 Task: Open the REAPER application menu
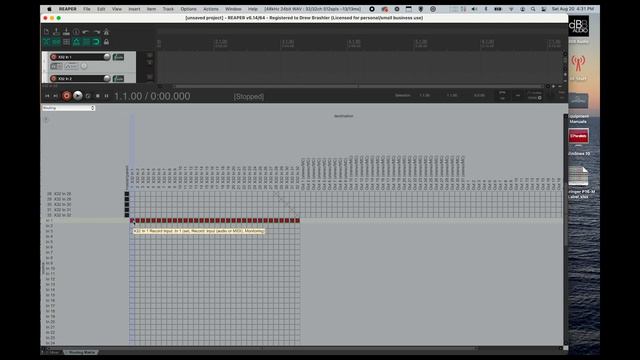(x=68, y=9)
